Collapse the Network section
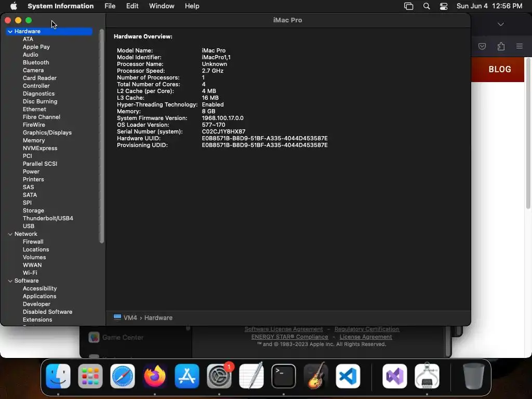The image size is (532, 399). coord(10,234)
